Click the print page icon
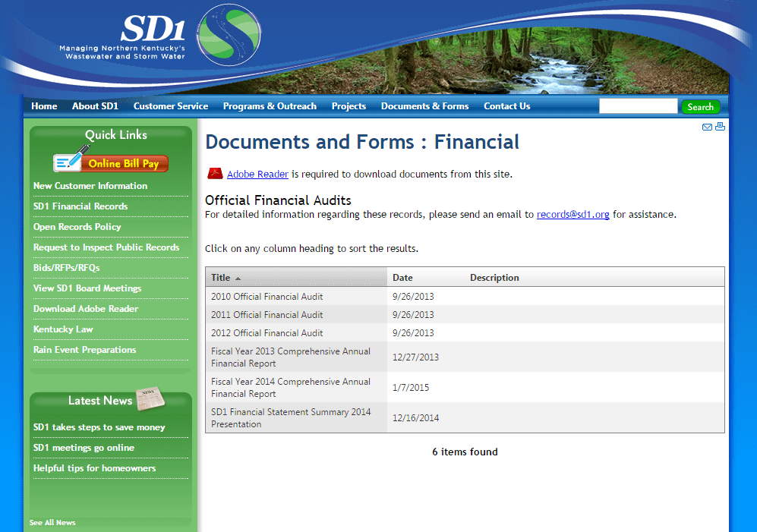Screen dimensions: 757x532 pos(720,127)
